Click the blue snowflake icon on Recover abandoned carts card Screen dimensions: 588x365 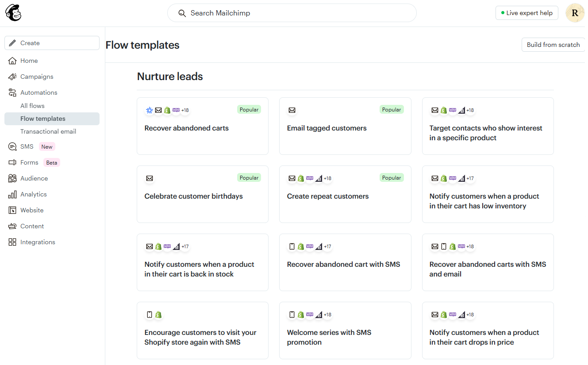[x=150, y=110]
